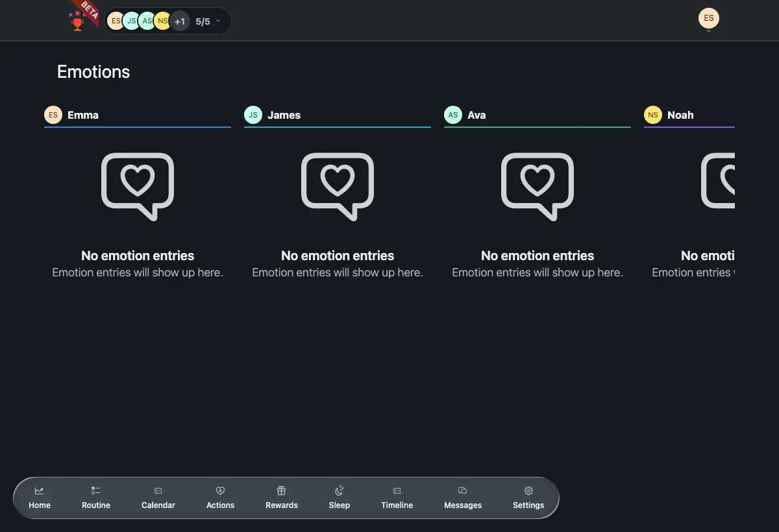Image resolution: width=779 pixels, height=532 pixels.
Task: Open the Sleep tab
Action: (x=339, y=498)
